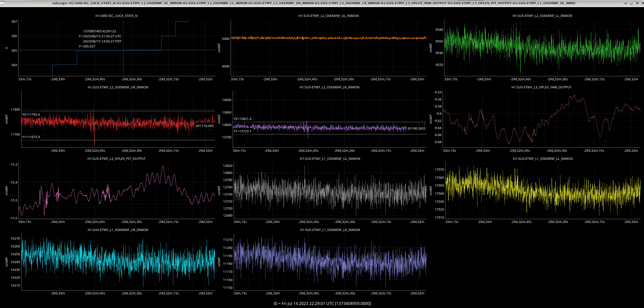This screenshot has height=308, width=644.
Task: Click the H1:SUS-ETMY_L1_OSEMINF_LL_INMON plot title
Action: click(543, 159)
